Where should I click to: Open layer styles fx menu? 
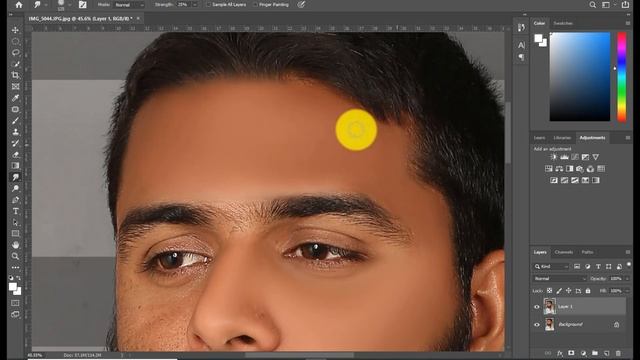560,353
